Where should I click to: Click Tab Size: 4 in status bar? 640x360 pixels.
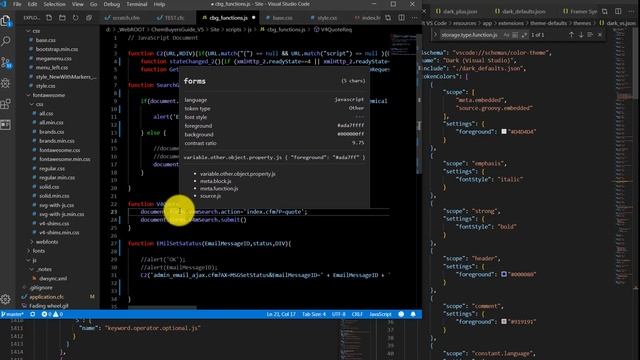[314, 314]
